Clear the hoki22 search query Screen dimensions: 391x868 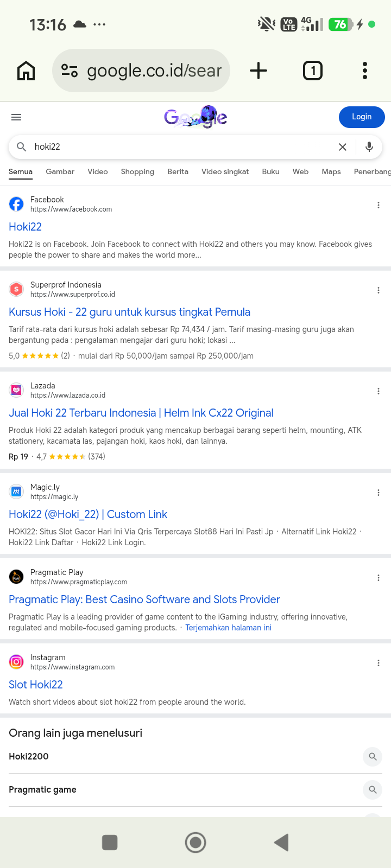(x=343, y=147)
